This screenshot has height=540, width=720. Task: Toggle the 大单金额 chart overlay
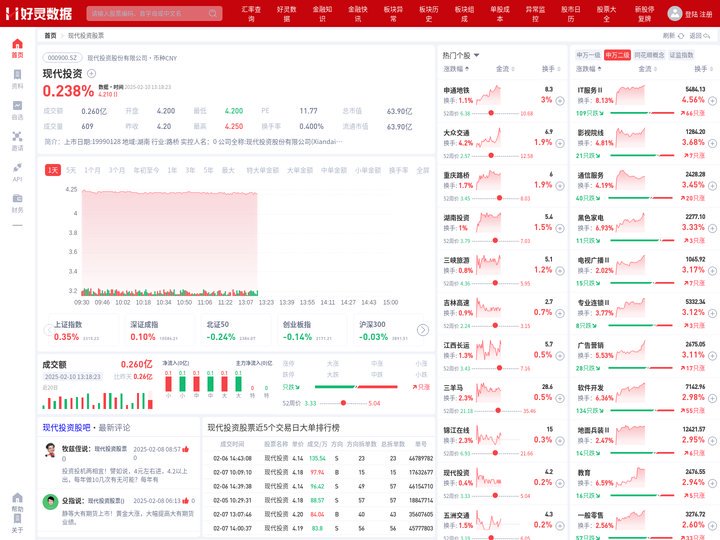[x=300, y=170]
